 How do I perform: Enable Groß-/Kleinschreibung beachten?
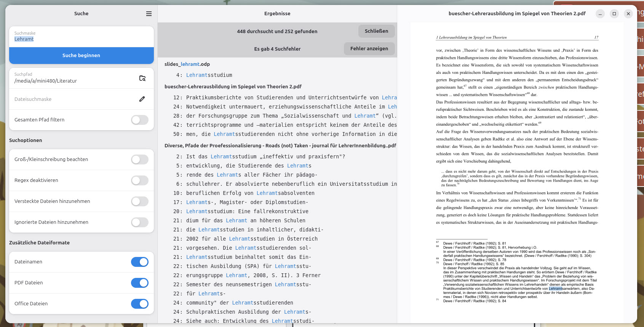pos(139,160)
